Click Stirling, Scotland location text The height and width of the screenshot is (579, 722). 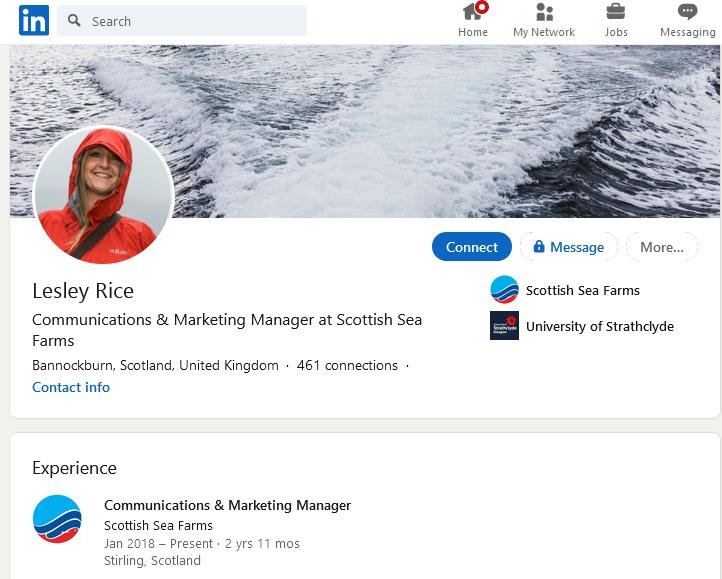pyautogui.click(x=152, y=561)
